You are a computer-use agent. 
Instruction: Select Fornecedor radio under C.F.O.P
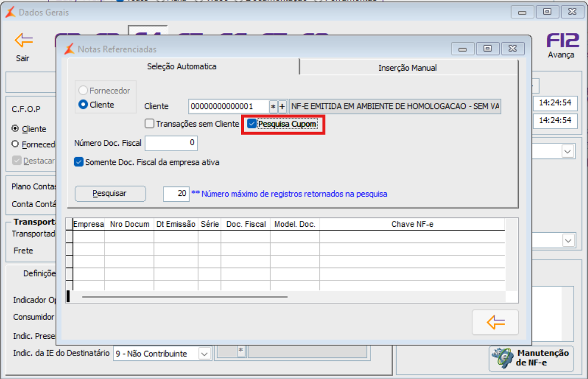pos(15,144)
